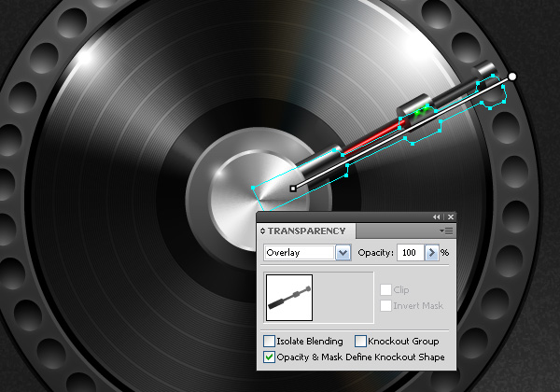
Task: Open the Overlay blending mode dropdown
Action: click(343, 253)
